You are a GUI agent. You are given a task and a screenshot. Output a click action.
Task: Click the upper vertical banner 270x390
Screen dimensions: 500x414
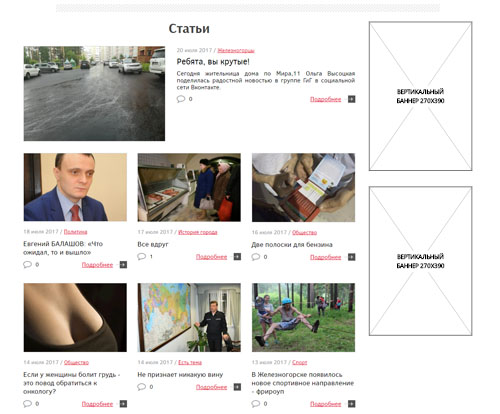tap(420, 96)
